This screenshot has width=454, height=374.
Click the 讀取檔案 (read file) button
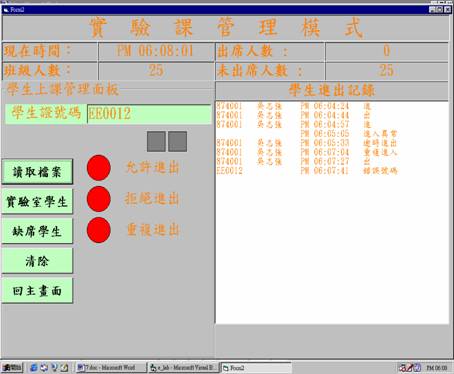(37, 172)
